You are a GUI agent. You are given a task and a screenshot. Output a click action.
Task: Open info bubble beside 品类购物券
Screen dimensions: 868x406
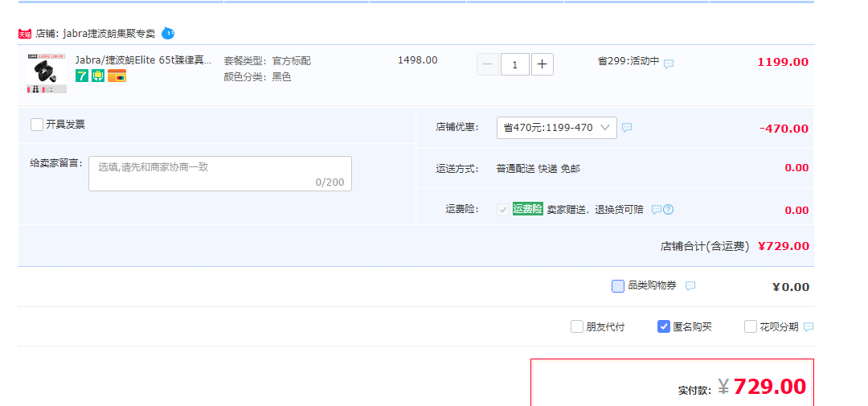click(x=690, y=285)
